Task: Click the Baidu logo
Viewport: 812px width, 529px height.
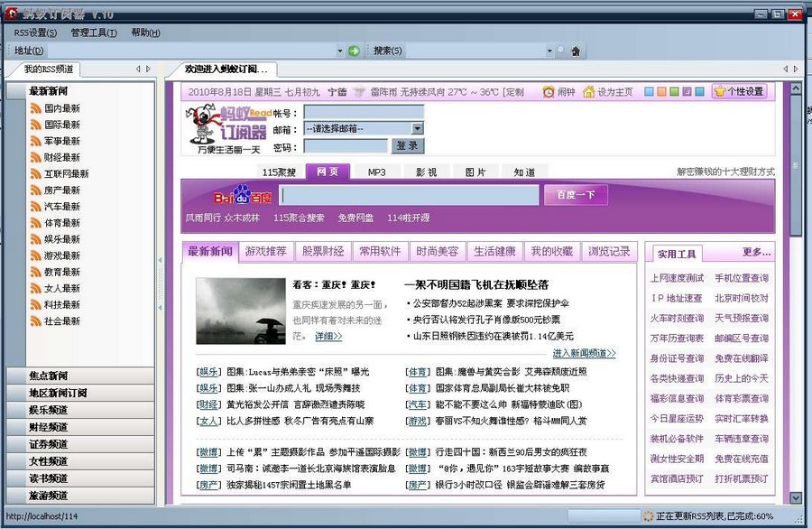Action: coord(243,195)
